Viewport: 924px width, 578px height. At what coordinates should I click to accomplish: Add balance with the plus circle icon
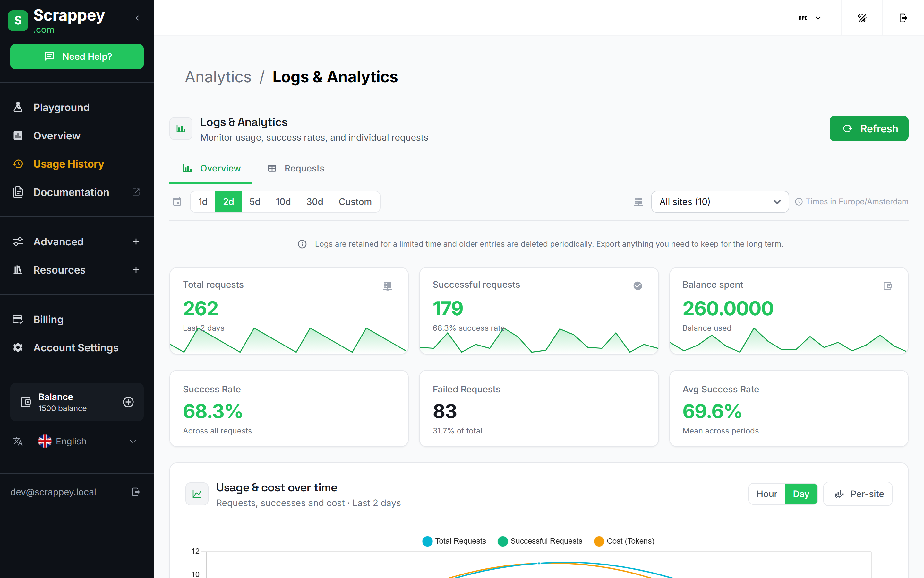(x=128, y=402)
